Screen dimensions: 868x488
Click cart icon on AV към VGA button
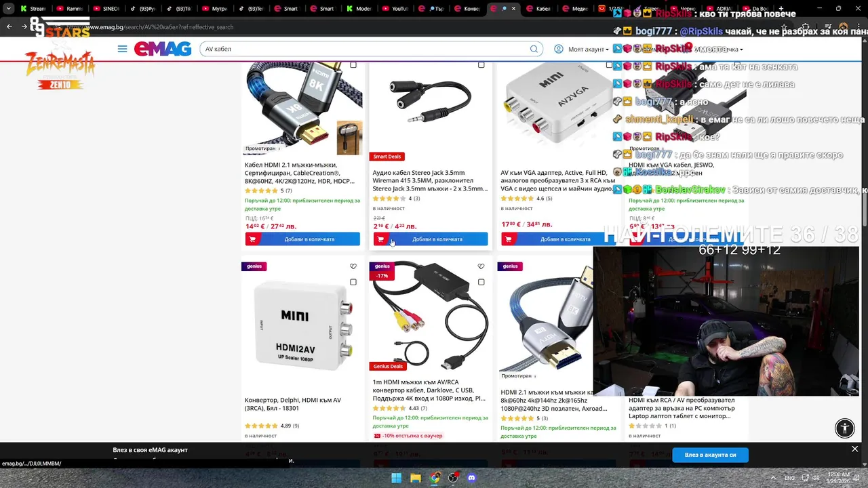coord(509,239)
